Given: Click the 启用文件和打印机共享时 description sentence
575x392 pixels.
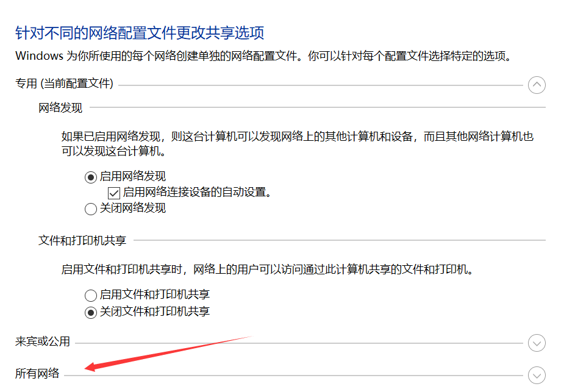Looking at the screenshot, I should [x=267, y=269].
